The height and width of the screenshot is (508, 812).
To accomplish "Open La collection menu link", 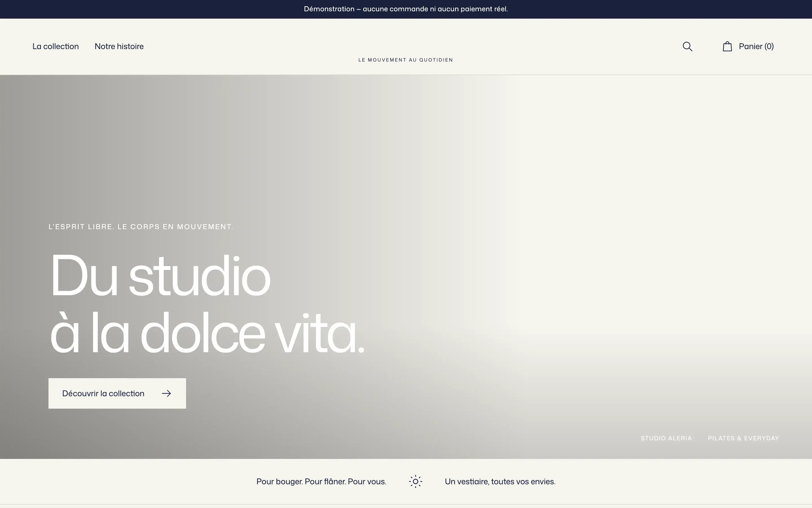I will tap(56, 46).
